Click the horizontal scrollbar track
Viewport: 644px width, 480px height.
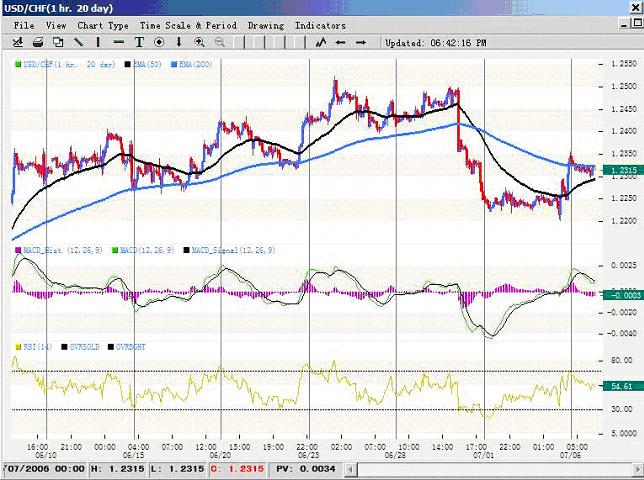coord(494,469)
